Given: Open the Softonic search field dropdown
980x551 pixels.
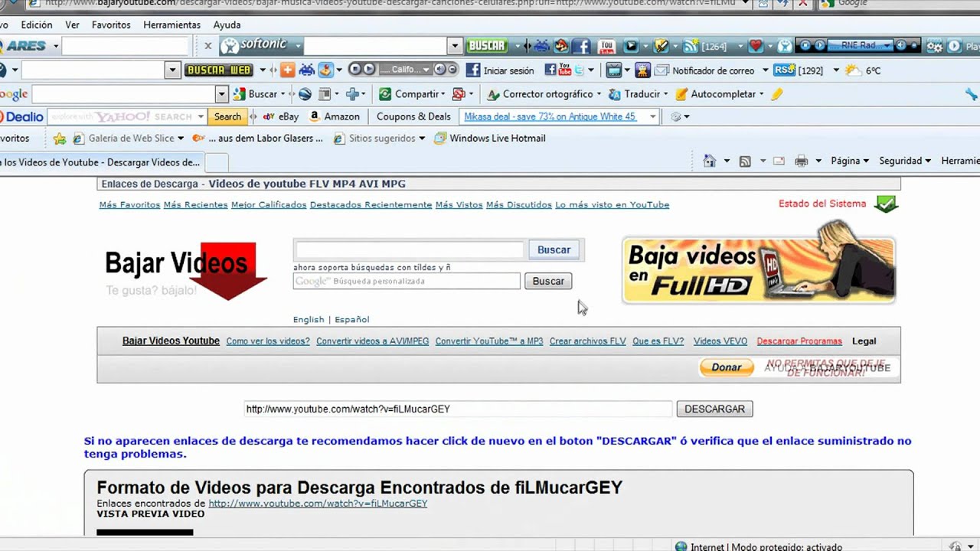Looking at the screenshot, I should tap(455, 46).
